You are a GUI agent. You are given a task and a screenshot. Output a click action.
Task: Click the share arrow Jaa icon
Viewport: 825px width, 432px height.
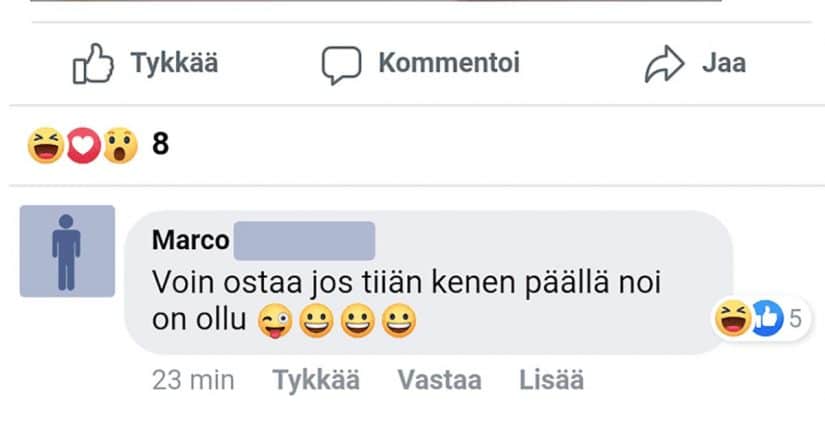(665, 64)
